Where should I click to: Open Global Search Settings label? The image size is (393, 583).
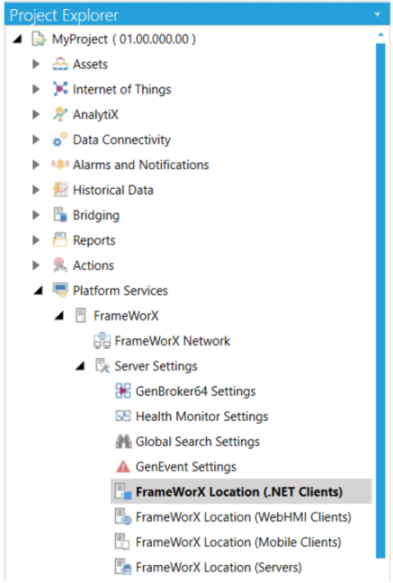coord(198,442)
